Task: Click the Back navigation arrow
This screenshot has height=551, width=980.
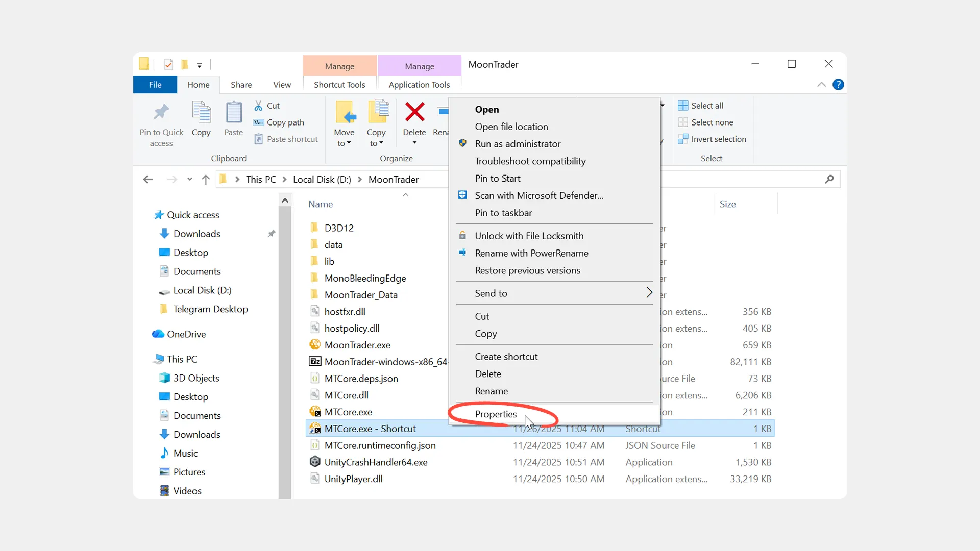Action: tap(148, 180)
